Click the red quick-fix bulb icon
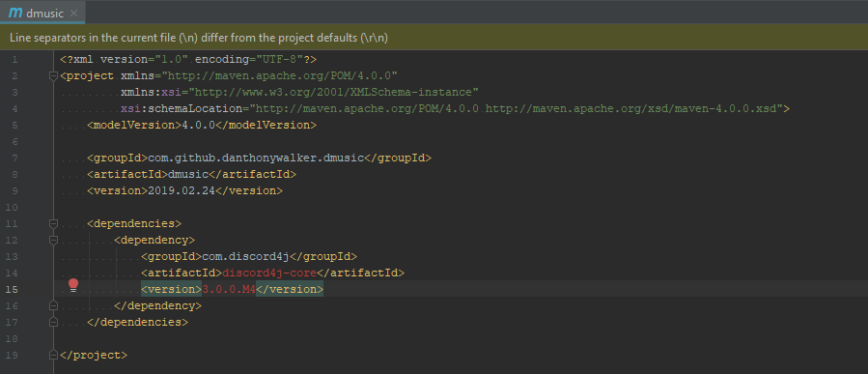The width and height of the screenshot is (868, 374). tap(73, 285)
